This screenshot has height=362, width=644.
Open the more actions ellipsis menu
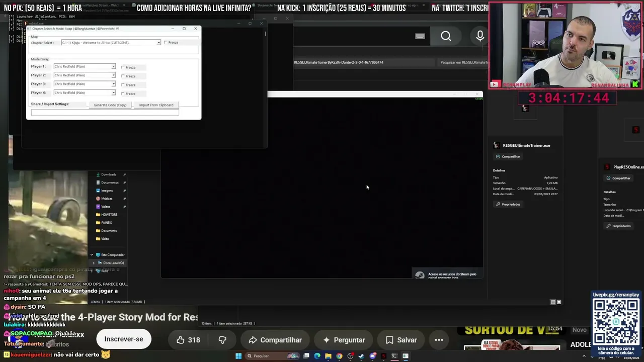(x=439, y=340)
